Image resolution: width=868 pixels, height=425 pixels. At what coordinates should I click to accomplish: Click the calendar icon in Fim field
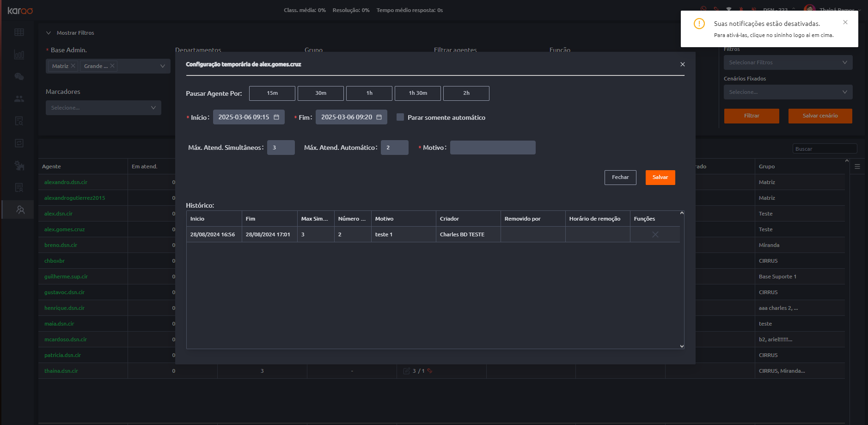379,117
